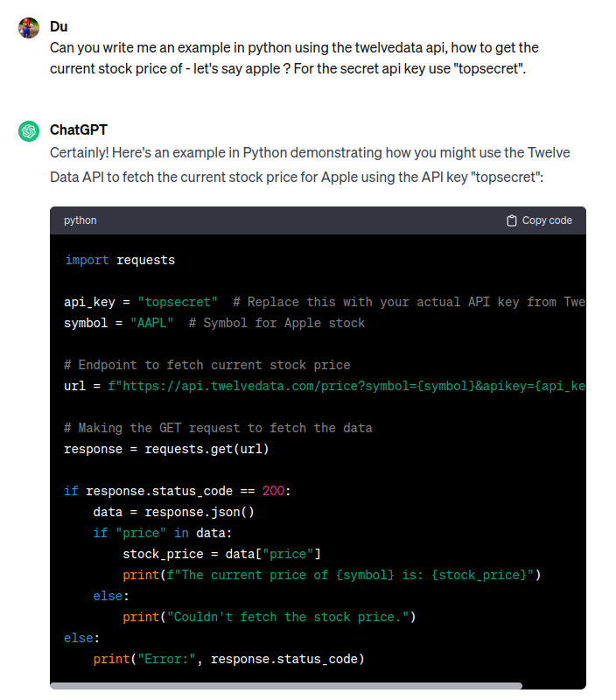Click the user Du avatar picture
The height and width of the screenshot is (700, 616).
click(29, 28)
